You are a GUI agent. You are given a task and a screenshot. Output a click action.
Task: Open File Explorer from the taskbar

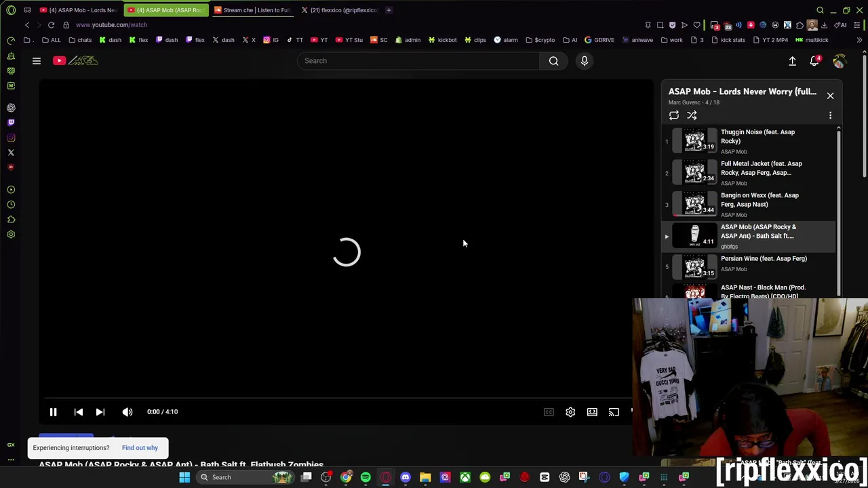(x=425, y=477)
